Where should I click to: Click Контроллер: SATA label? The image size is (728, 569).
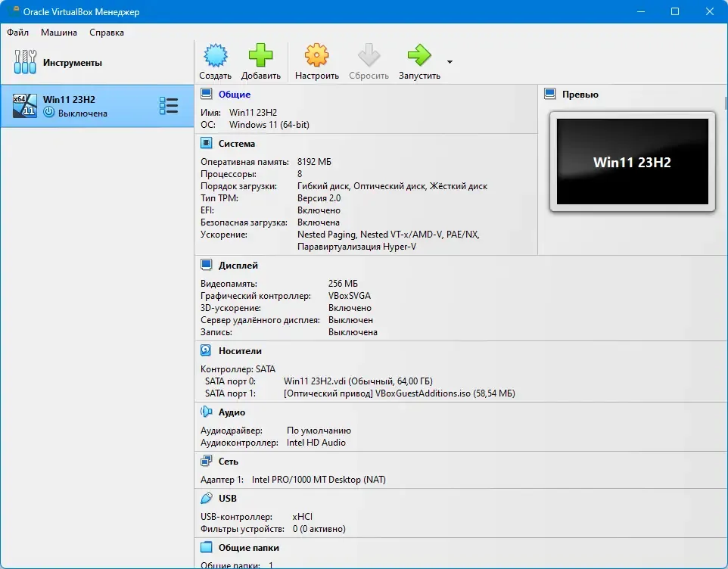pos(238,369)
